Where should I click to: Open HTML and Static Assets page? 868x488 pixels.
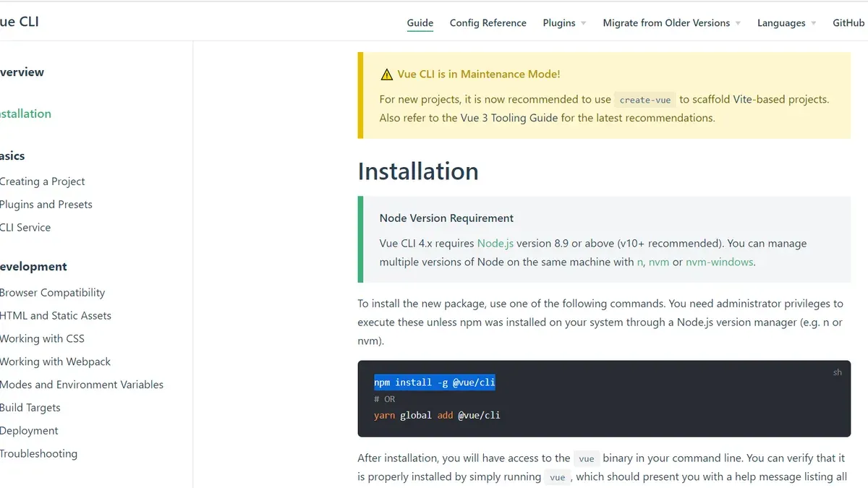pyautogui.click(x=55, y=316)
